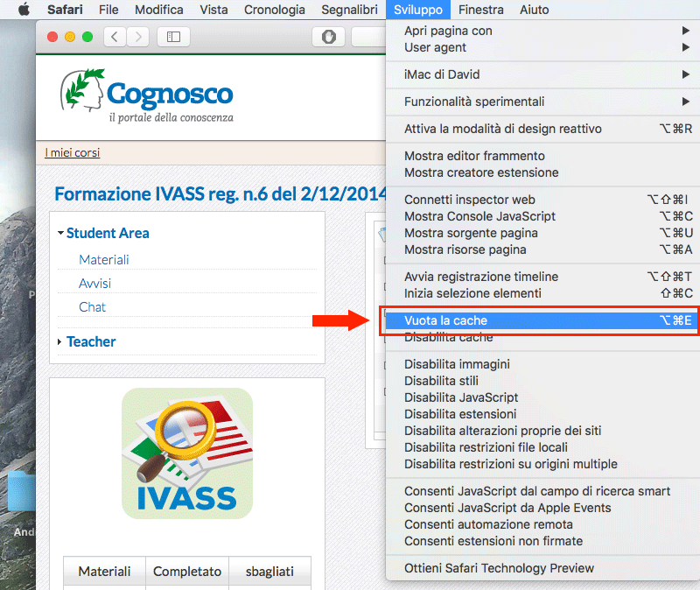
Task: Open the Vista menu
Action: point(213,10)
